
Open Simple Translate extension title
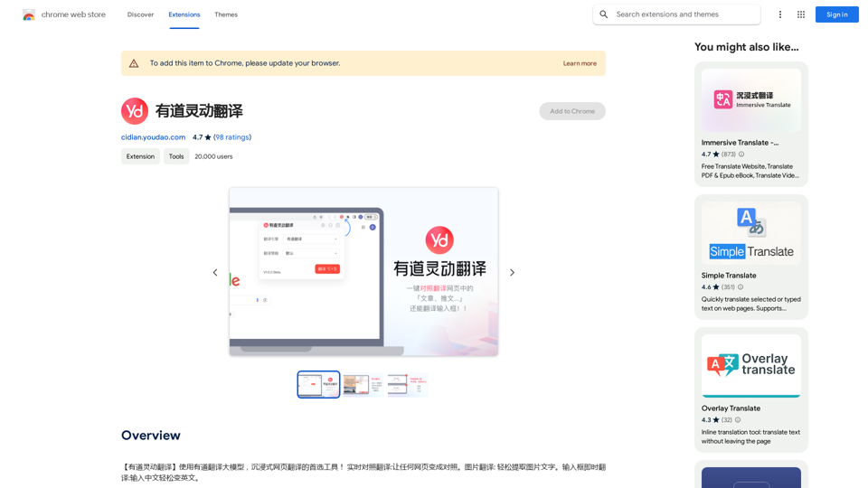coord(729,276)
